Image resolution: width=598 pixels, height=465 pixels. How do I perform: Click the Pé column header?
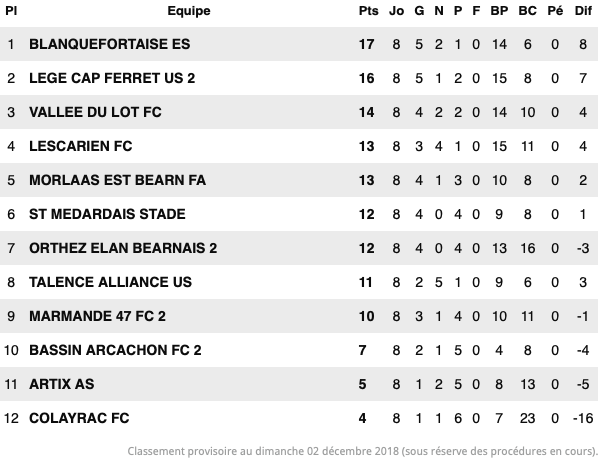tap(555, 11)
